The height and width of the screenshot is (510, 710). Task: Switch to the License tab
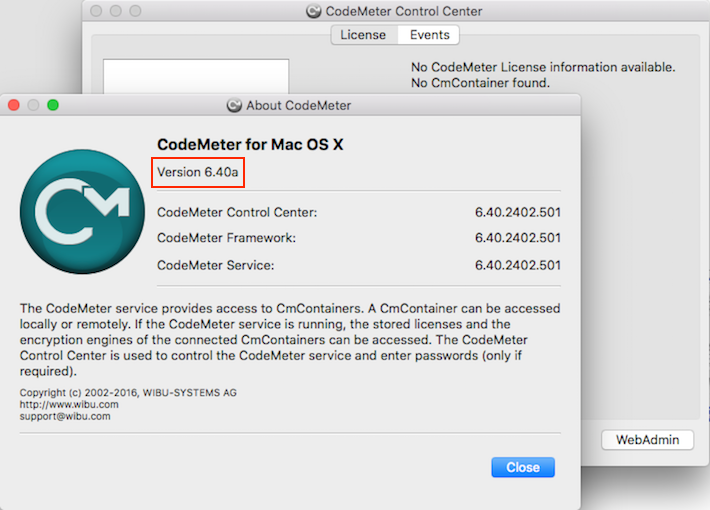tap(364, 35)
